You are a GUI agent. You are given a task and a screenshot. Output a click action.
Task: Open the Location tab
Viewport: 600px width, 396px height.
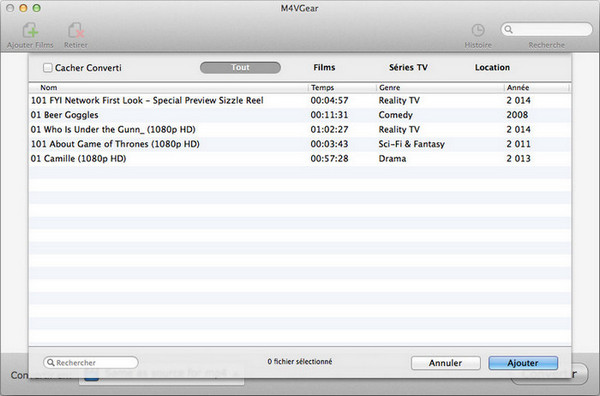point(492,67)
